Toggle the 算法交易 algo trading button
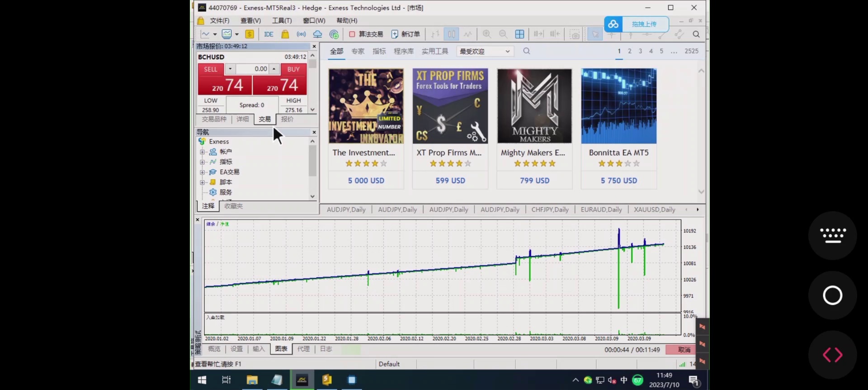 pos(366,34)
